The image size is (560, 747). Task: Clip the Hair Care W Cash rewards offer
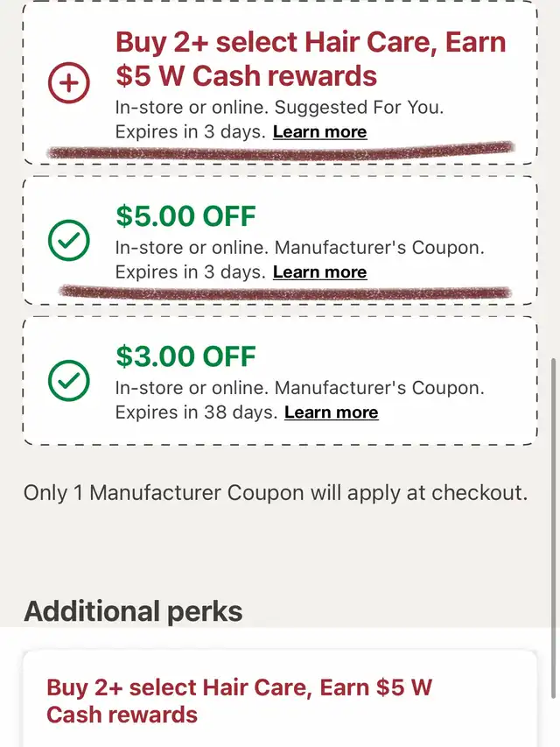(69, 83)
